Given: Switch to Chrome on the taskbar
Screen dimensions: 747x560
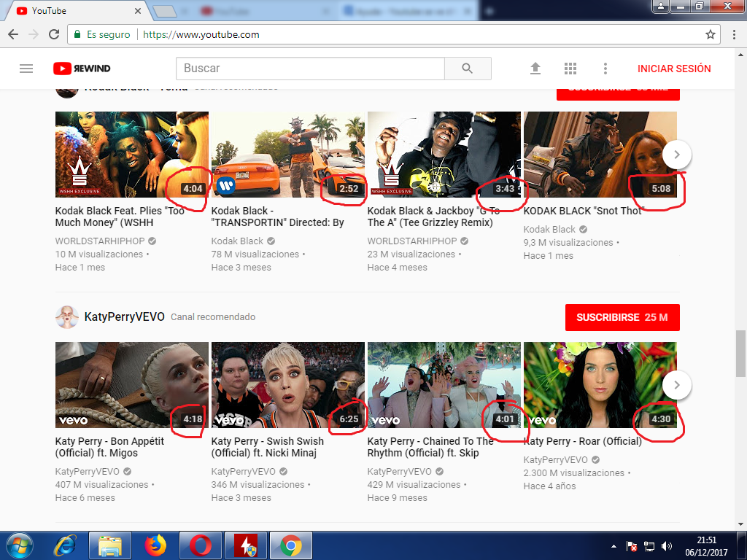Looking at the screenshot, I should click(x=291, y=545).
